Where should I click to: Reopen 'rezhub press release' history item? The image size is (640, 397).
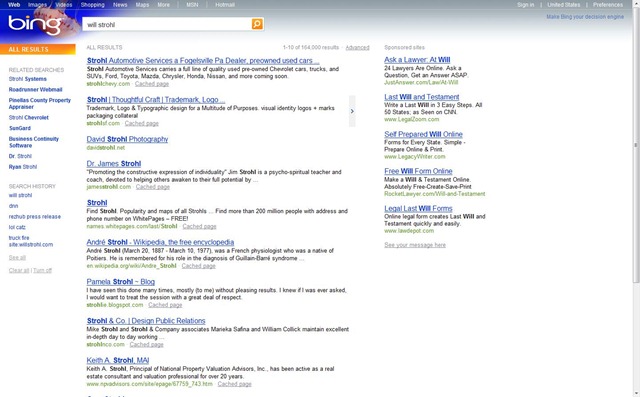click(x=35, y=217)
